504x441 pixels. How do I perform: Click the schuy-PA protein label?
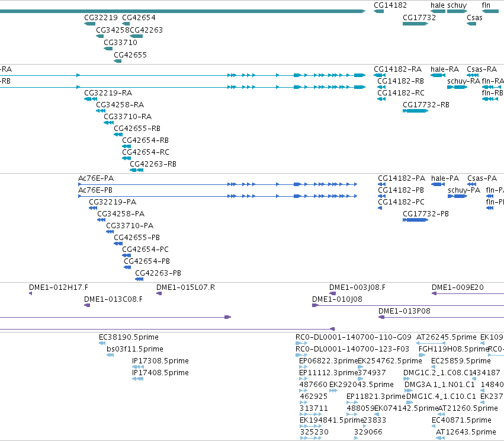(x=464, y=190)
